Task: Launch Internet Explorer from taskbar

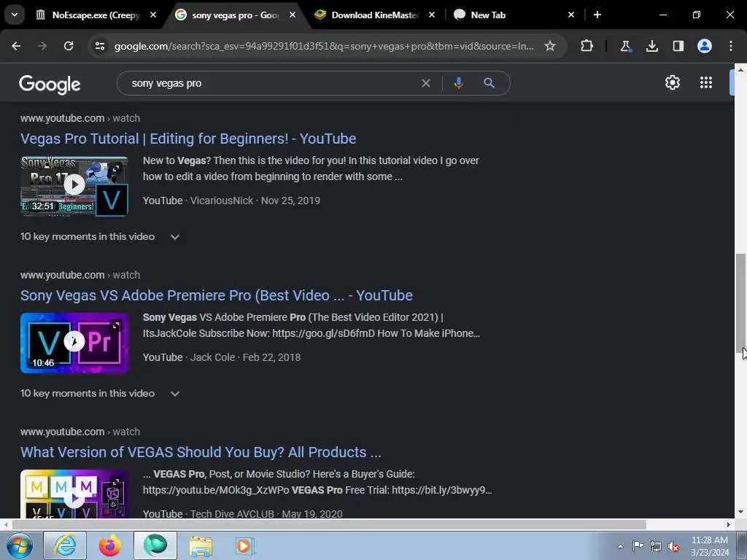Action: tap(65, 545)
